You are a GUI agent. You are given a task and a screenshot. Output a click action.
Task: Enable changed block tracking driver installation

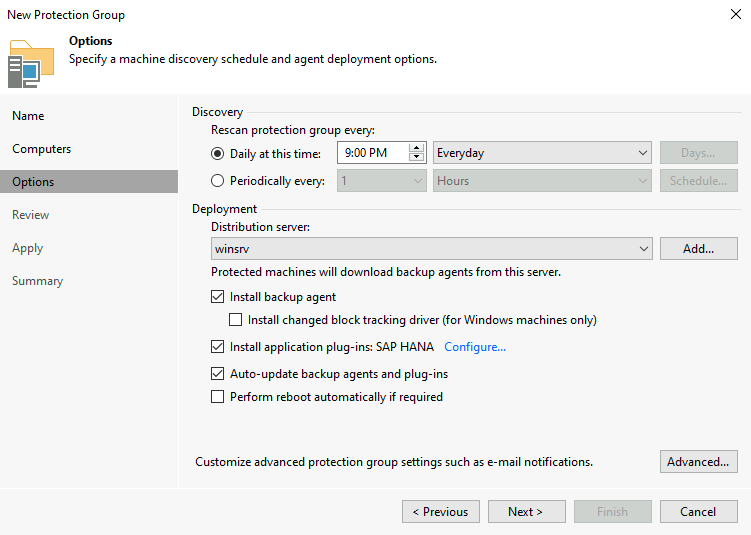point(236,320)
